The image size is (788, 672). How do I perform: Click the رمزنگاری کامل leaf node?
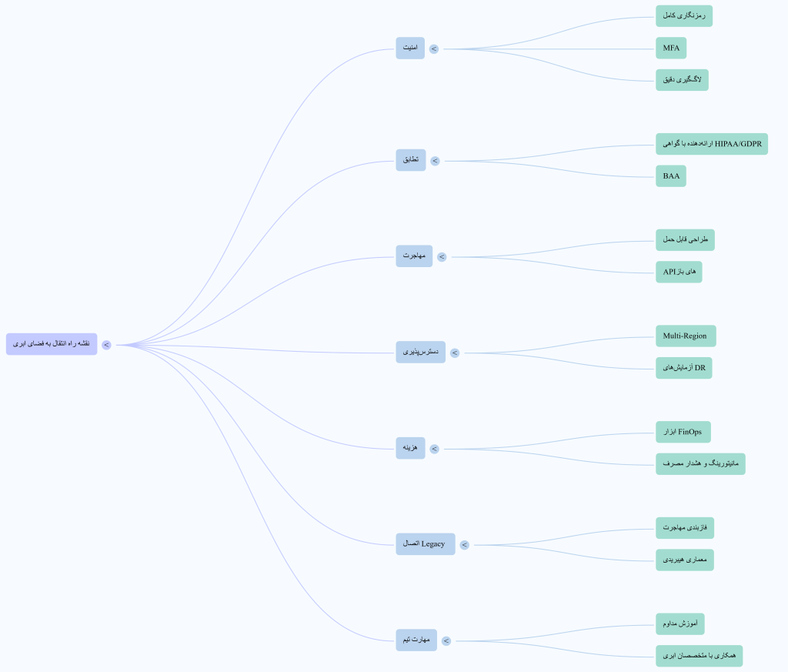pyautogui.click(x=683, y=16)
